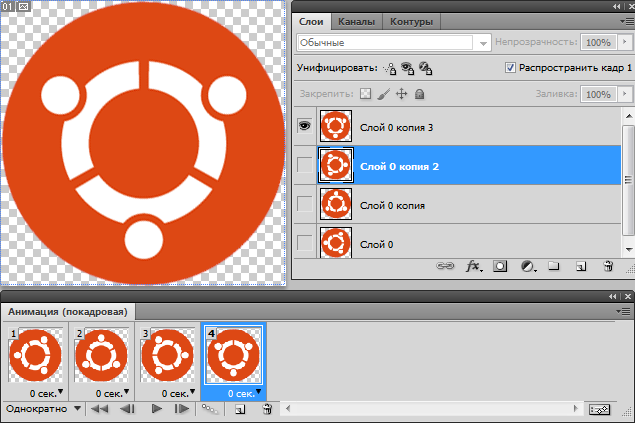Create a new layer group folder
The width and height of the screenshot is (635, 423).
[x=554, y=266]
